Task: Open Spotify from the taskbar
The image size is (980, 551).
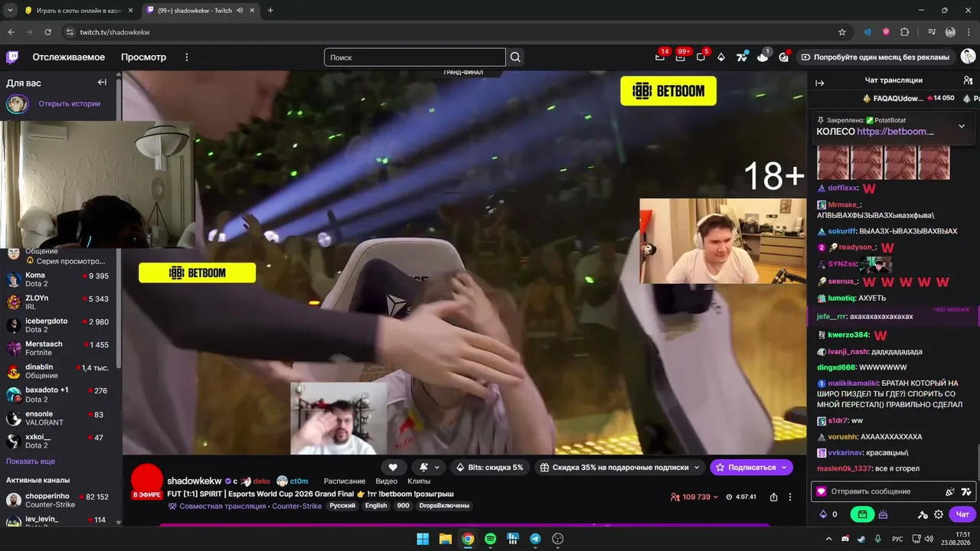Action: tap(490, 539)
